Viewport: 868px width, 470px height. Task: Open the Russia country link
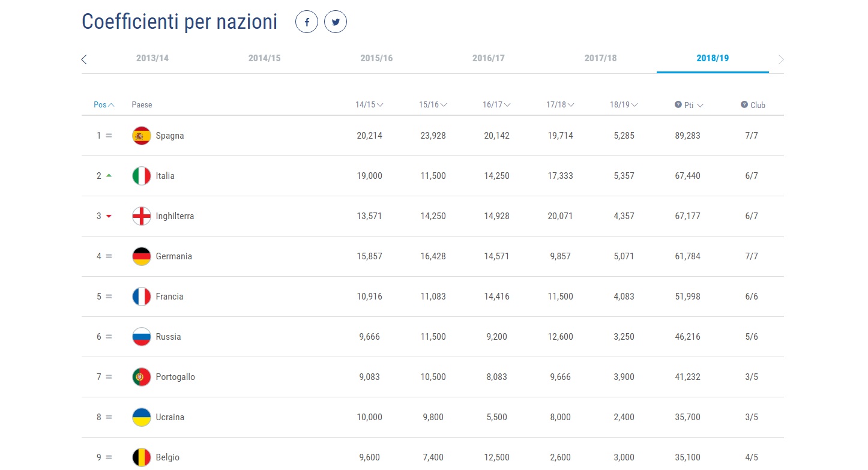point(168,337)
